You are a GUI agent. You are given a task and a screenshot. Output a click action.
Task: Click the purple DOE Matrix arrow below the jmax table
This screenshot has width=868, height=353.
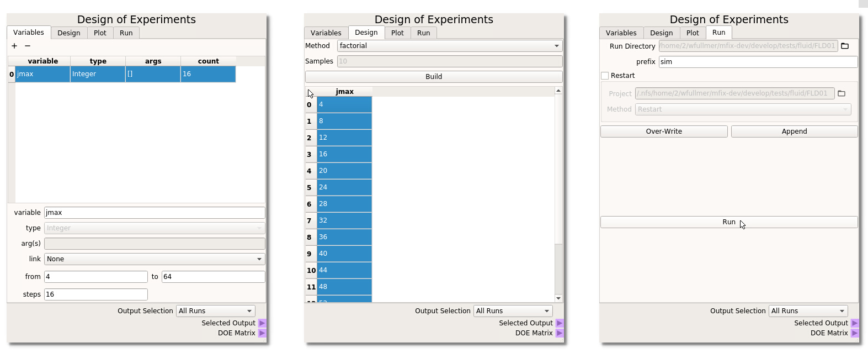tap(560, 333)
